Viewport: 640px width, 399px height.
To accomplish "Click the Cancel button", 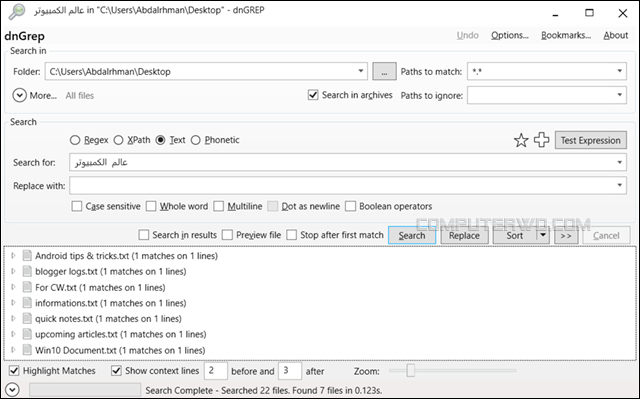I will [606, 235].
